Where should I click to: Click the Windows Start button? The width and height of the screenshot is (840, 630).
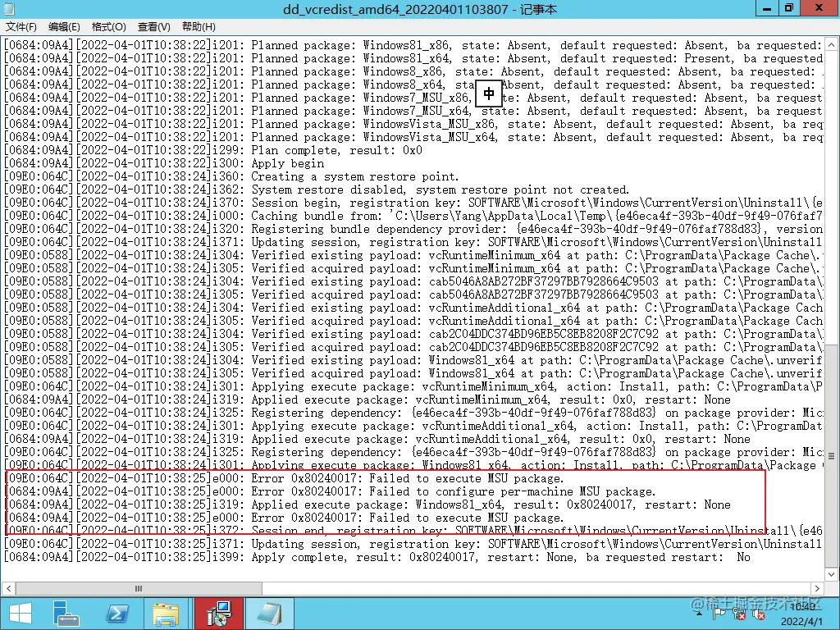click(x=21, y=614)
